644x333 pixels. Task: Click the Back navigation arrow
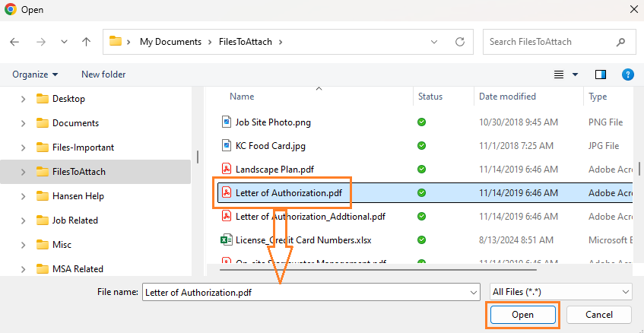point(14,42)
